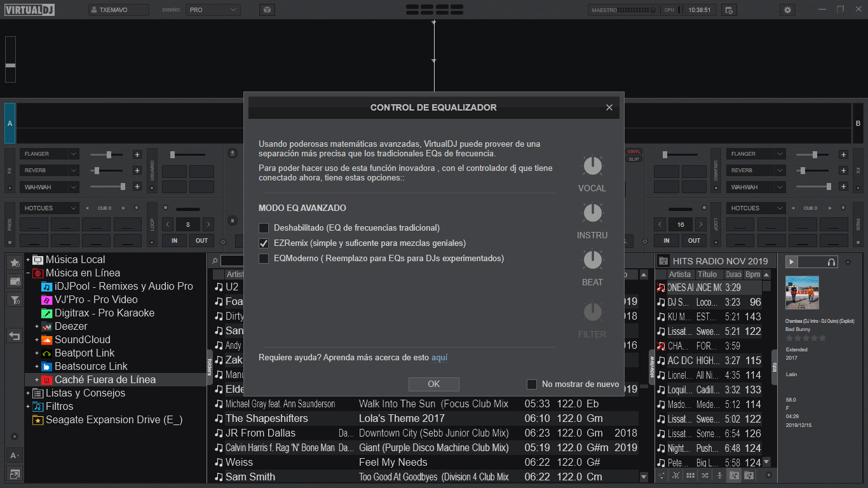
Task: Open the left deck WAHWAH effect dropdown
Action: pos(50,187)
